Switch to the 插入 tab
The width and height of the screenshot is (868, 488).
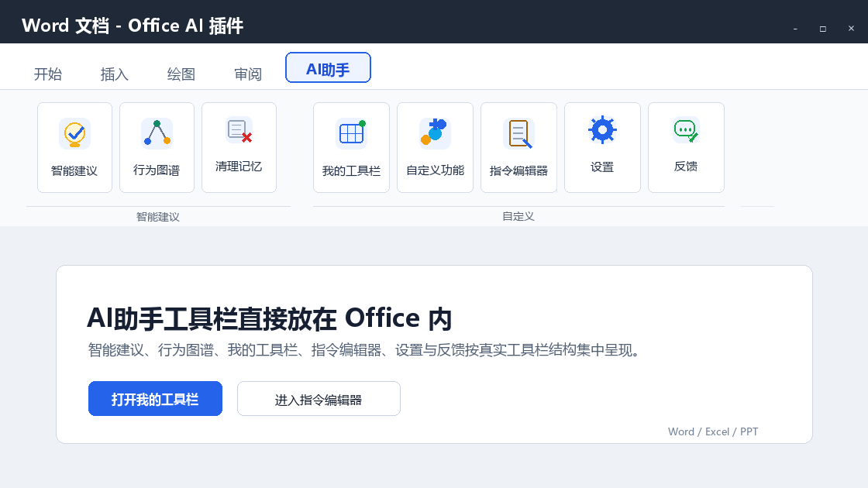tap(115, 74)
